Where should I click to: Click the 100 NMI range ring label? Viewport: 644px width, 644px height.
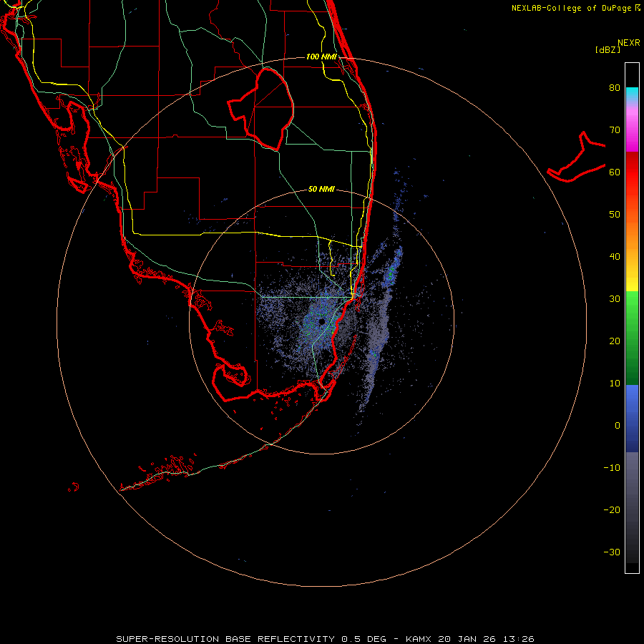(321, 57)
